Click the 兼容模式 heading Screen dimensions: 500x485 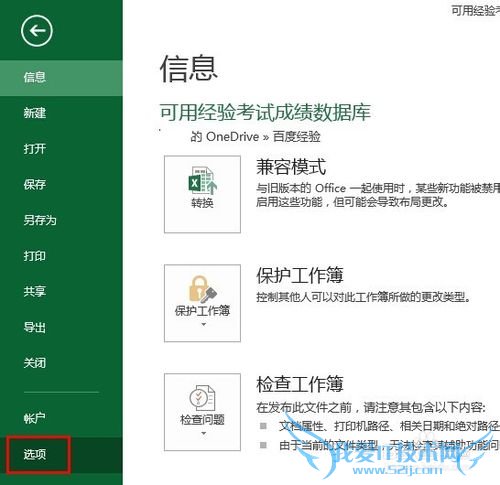click(291, 167)
